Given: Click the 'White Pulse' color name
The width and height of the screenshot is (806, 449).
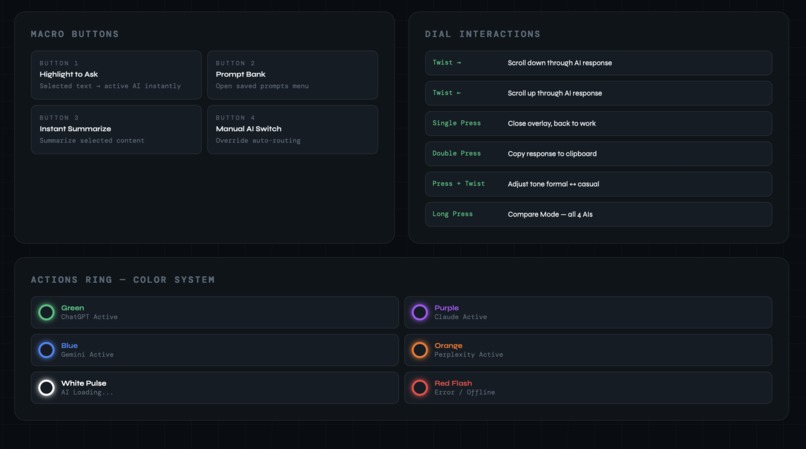Looking at the screenshot, I should pos(83,383).
